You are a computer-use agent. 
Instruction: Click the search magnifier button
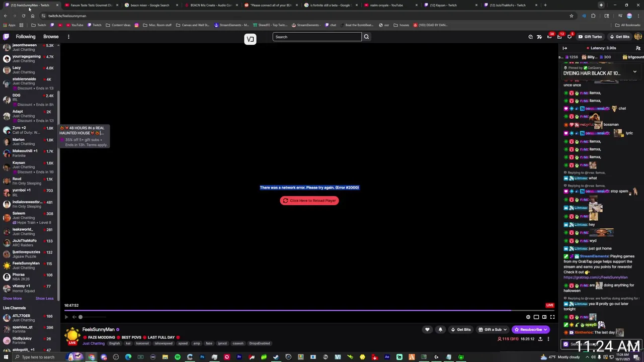pos(366,37)
